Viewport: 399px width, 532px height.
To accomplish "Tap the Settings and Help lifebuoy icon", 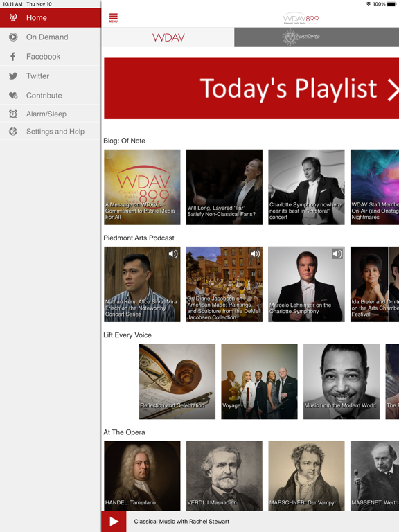I will click(13, 132).
